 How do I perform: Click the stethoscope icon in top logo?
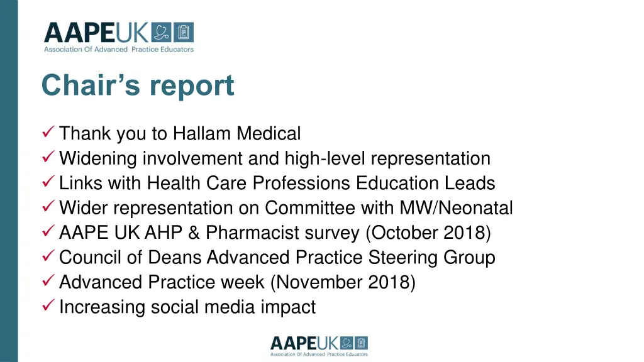click(161, 33)
